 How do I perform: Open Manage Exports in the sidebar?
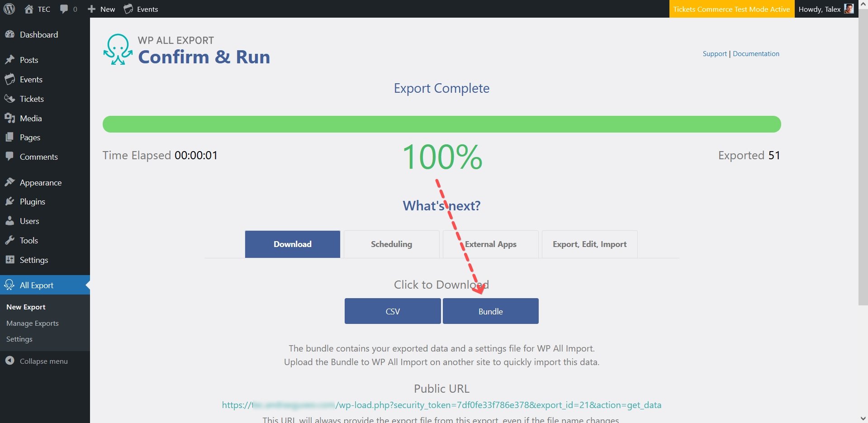32,323
